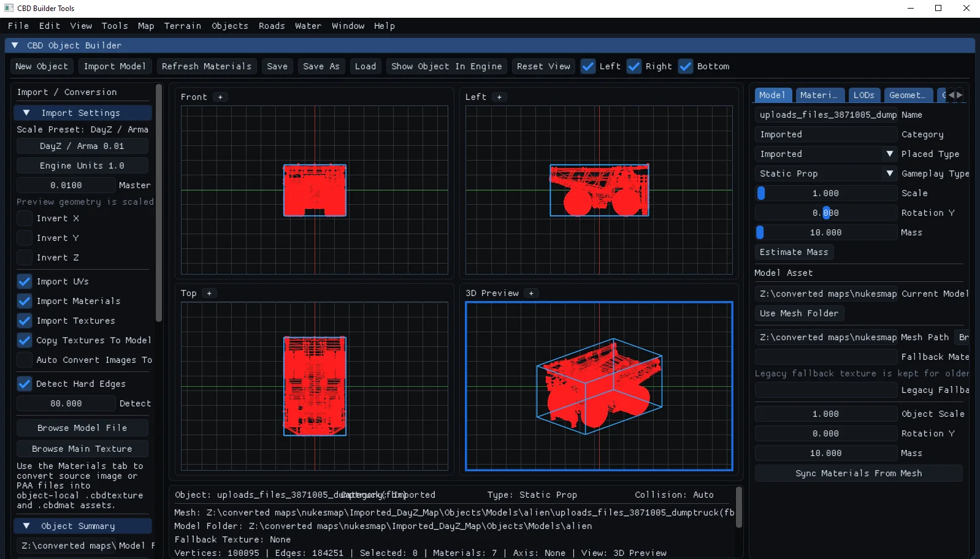Click the Save As button
The width and height of the screenshot is (980, 559).
pyautogui.click(x=321, y=66)
